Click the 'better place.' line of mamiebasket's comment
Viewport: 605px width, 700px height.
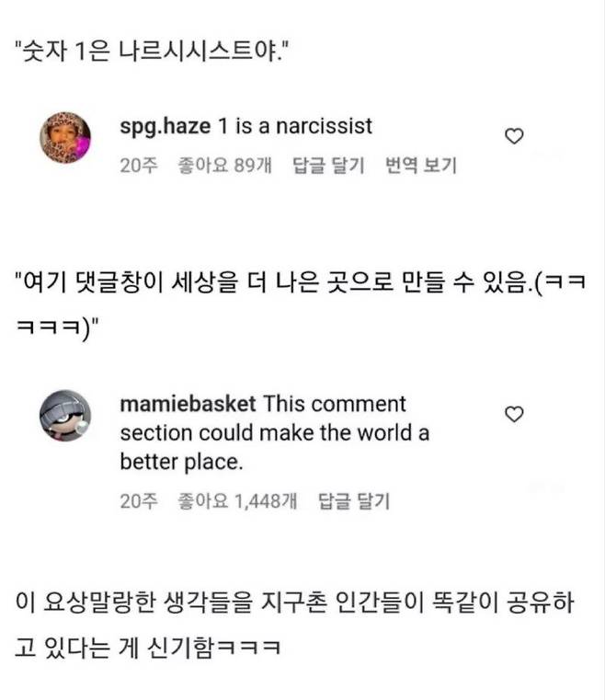[x=181, y=462]
